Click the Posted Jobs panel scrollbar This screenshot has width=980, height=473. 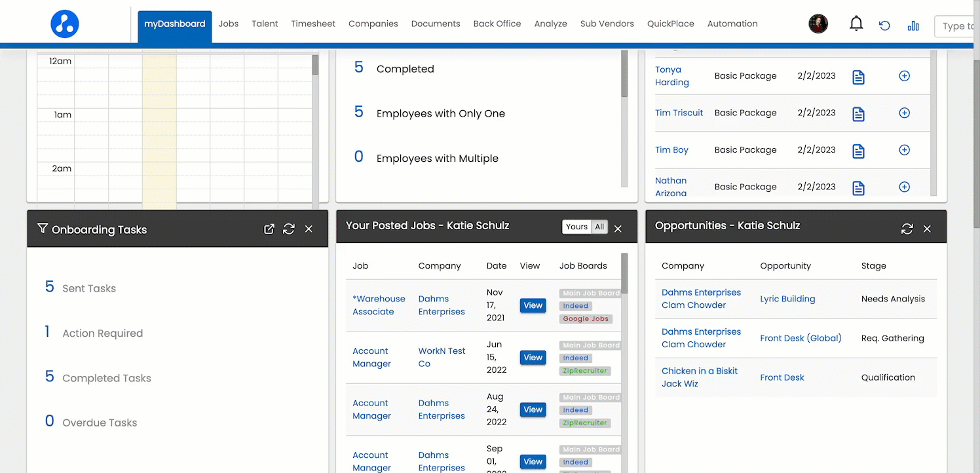[624, 274]
